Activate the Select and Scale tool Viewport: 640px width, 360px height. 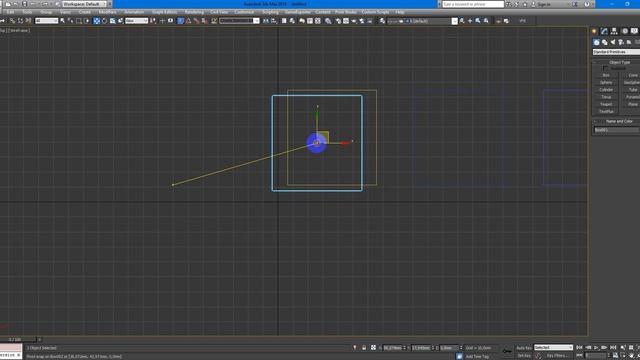click(x=113, y=21)
